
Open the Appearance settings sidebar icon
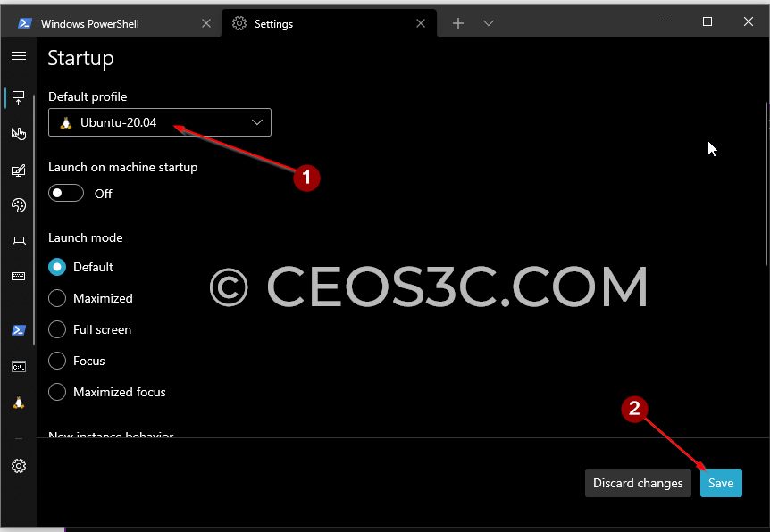pyautogui.click(x=19, y=170)
